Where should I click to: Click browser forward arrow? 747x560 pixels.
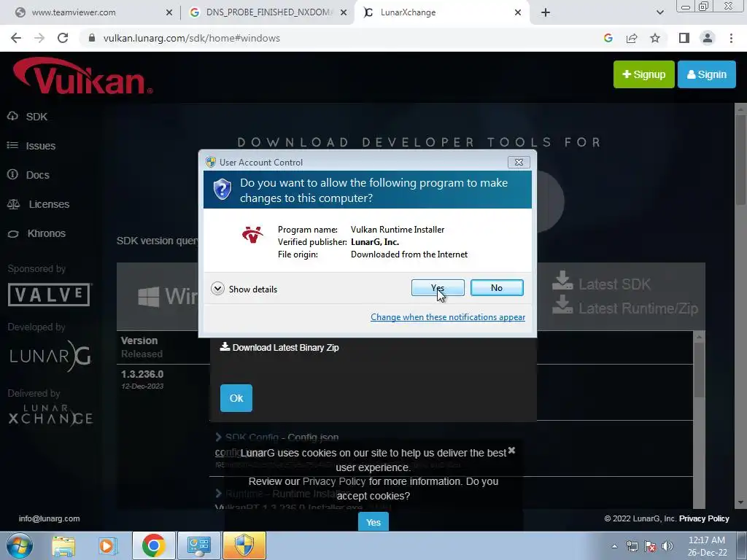click(39, 38)
